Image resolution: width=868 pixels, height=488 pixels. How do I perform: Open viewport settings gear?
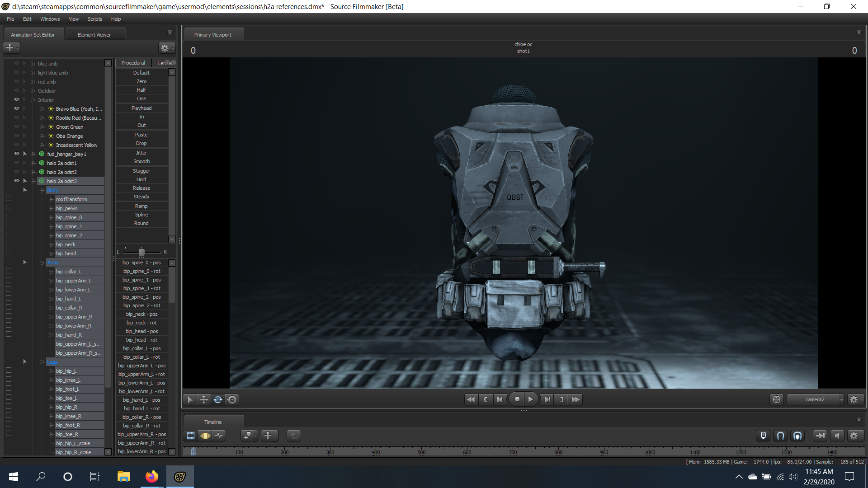tap(855, 399)
